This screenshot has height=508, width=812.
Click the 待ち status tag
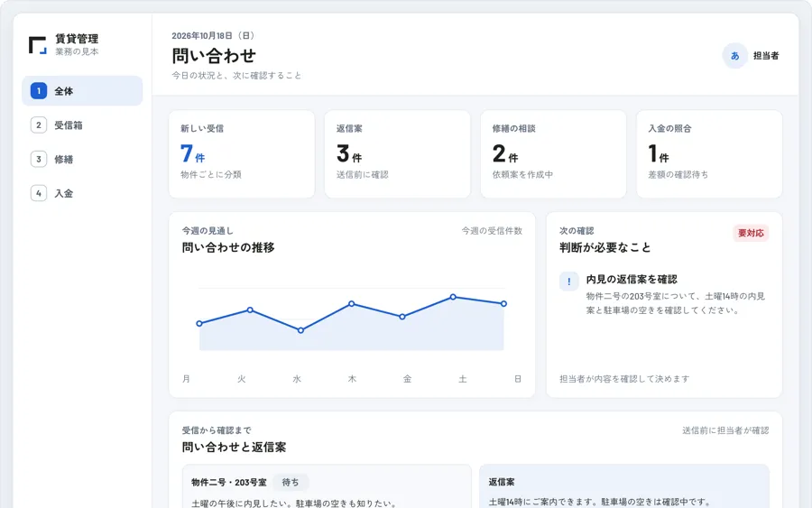291,482
